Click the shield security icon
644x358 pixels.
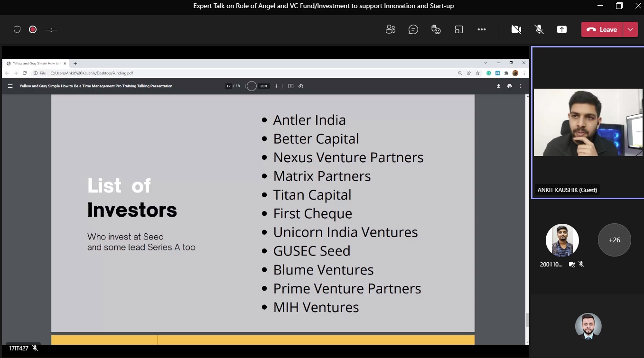(x=17, y=29)
